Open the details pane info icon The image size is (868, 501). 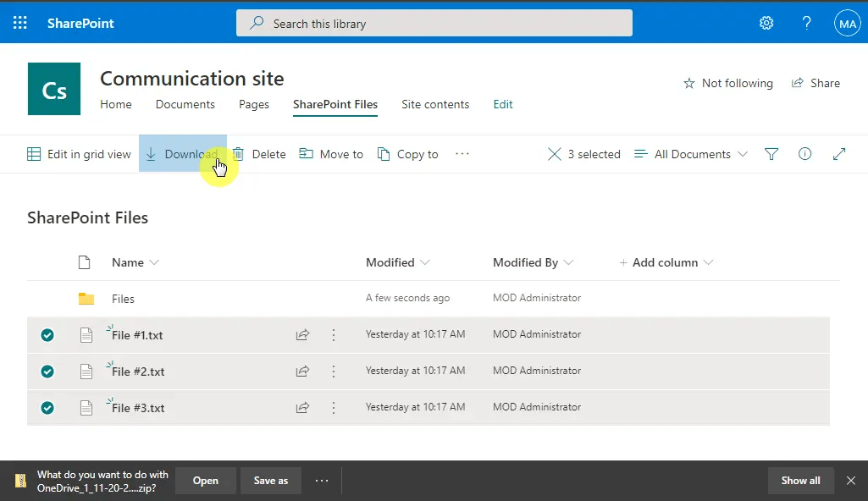coord(805,154)
